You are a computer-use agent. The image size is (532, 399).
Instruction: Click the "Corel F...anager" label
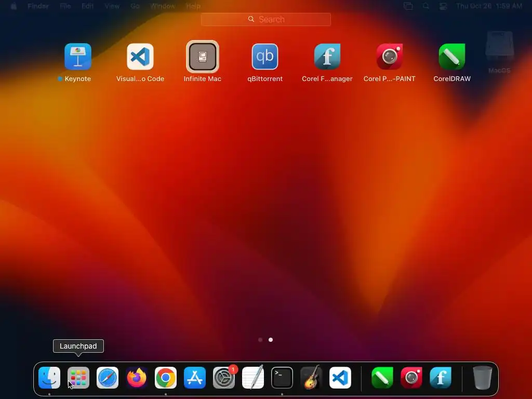(327, 79)
